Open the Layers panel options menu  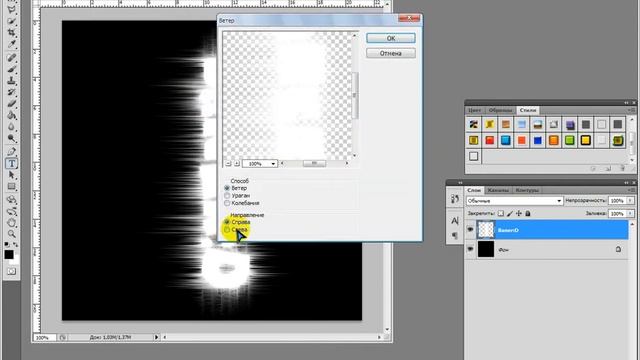pos(631,190)
